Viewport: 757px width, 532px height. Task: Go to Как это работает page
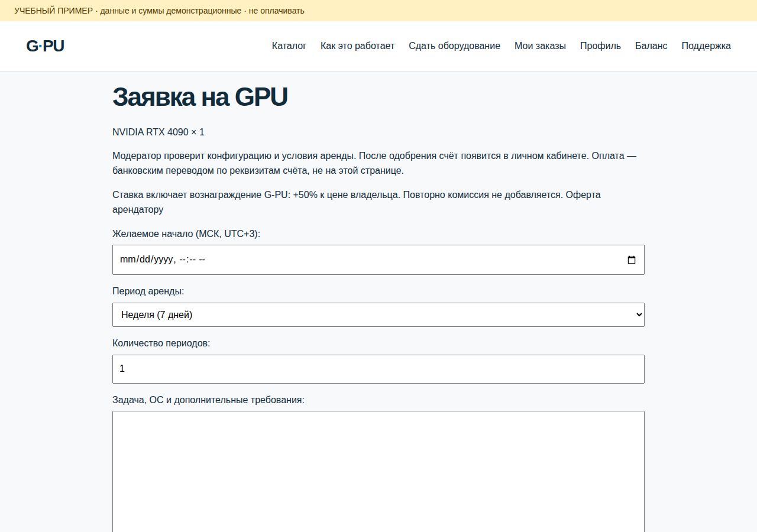pos(357,46)
